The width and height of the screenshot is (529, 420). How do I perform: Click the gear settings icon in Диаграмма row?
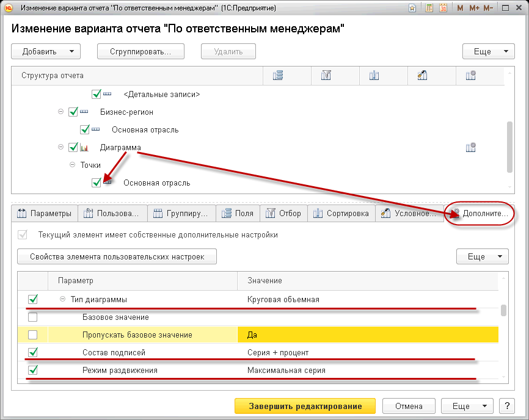470,148
